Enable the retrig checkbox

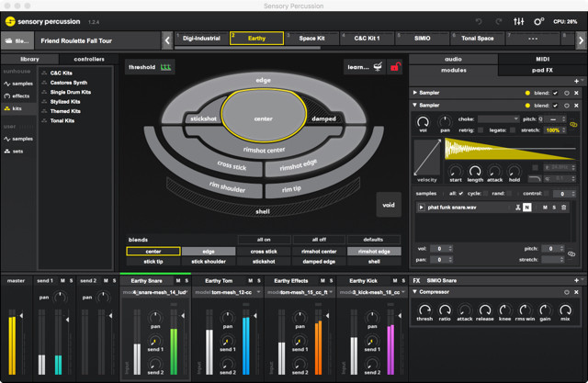click(x=481, y=130)
